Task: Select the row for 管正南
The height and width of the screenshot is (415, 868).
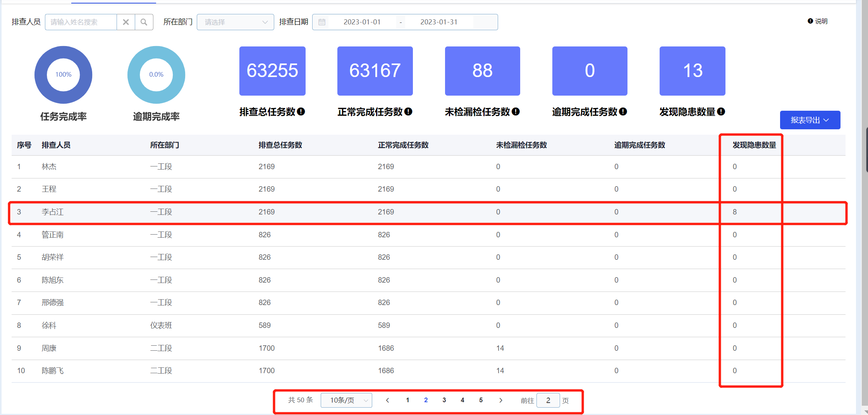Action: (428, 235)
